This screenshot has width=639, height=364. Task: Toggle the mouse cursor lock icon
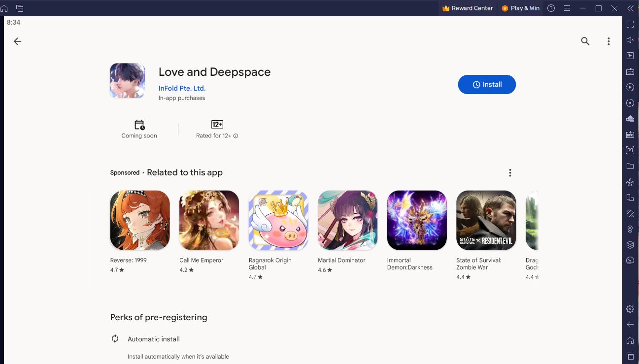[630, 56]
